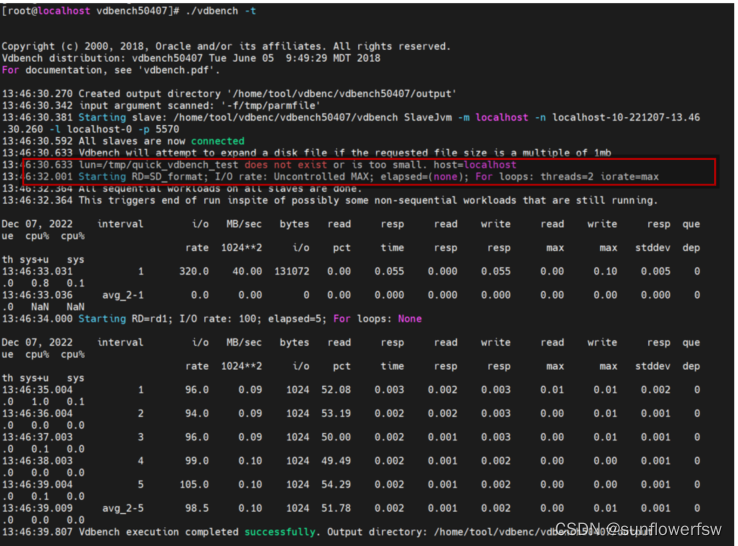This screenshot has height=546, width=738.
Task: Click the '40.00' MB/sec value
Action: tap(247, 271)
